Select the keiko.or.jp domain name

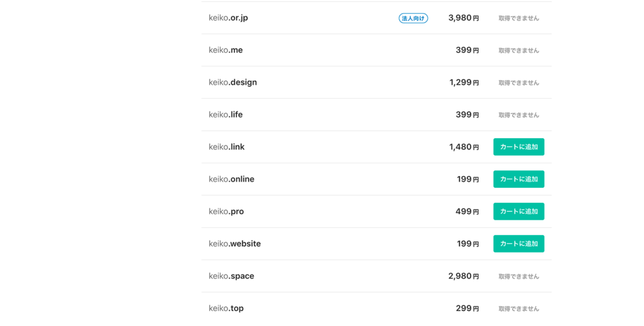(228, 18)
